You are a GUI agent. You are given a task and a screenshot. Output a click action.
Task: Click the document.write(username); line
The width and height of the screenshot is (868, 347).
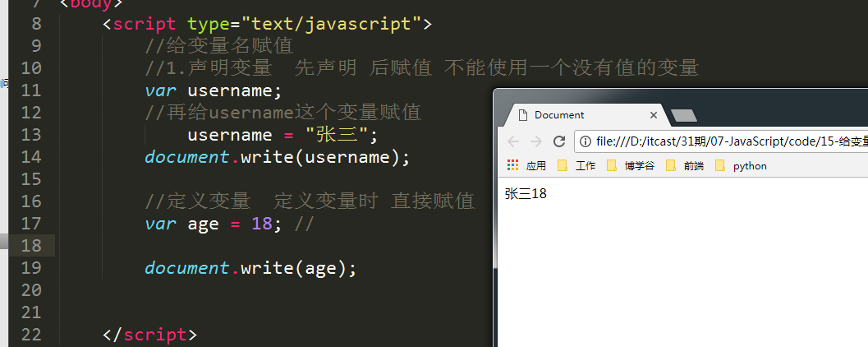click(278, 157)
